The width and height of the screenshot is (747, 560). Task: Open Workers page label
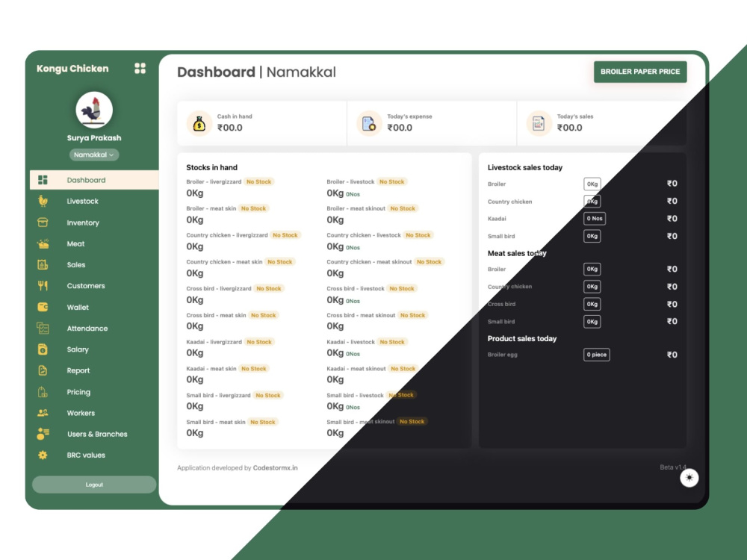tap(81, 413)
